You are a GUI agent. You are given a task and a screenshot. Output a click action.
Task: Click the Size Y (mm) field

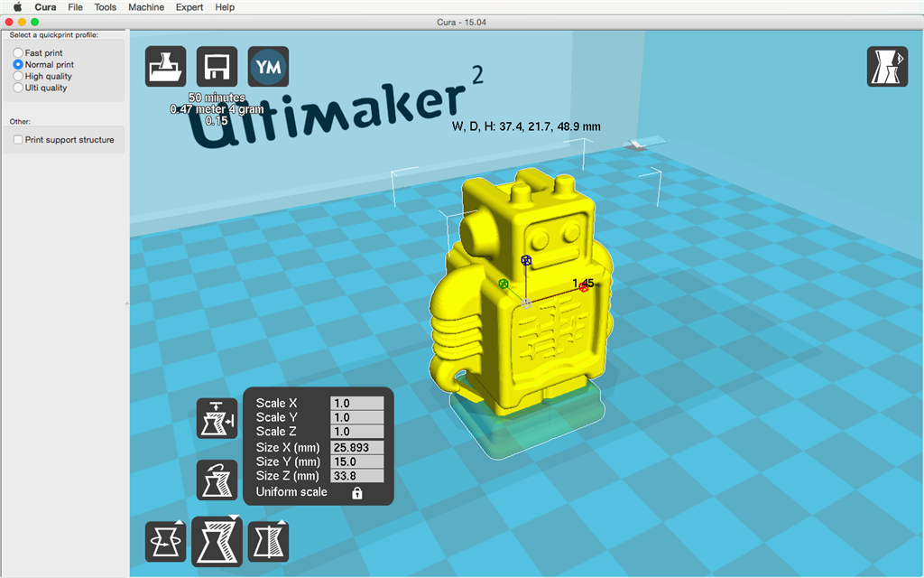(357, 461)
